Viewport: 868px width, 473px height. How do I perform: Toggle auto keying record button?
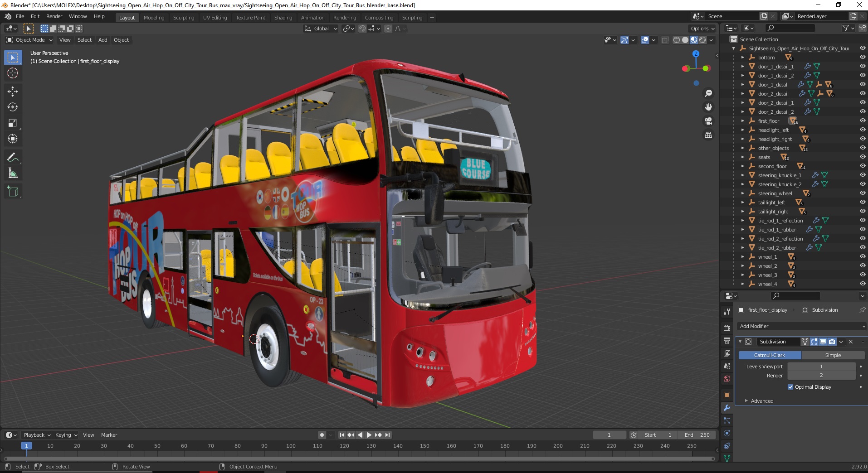pos(322,435)
